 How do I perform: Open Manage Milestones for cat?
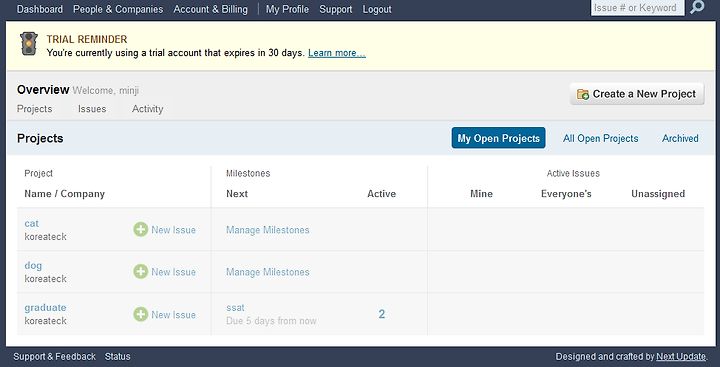(x=268, y=230)
